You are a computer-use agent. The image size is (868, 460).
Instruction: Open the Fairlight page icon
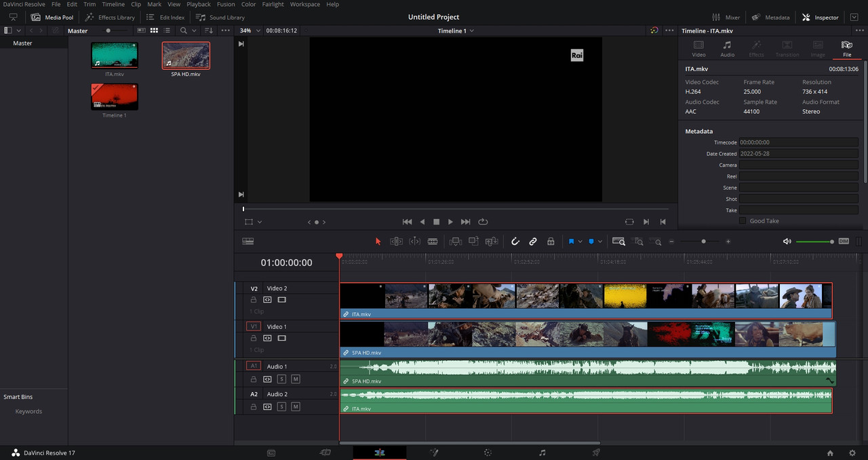tap(542, 453)
